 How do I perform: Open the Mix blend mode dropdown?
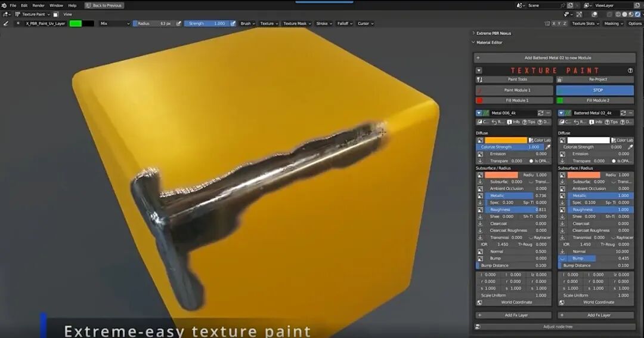coord(114,23)
